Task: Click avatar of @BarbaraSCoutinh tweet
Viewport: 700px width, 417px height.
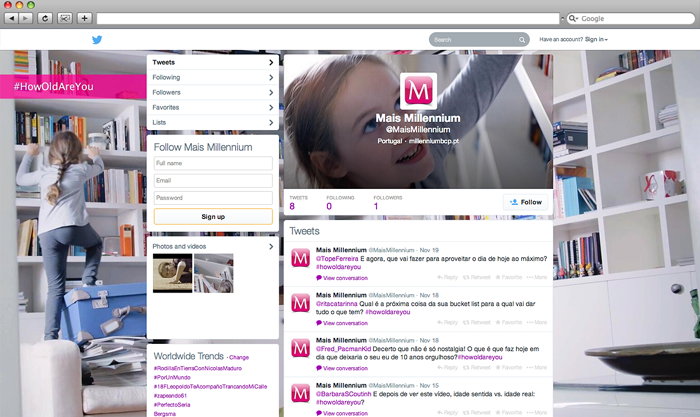Action: click(300, 393)
